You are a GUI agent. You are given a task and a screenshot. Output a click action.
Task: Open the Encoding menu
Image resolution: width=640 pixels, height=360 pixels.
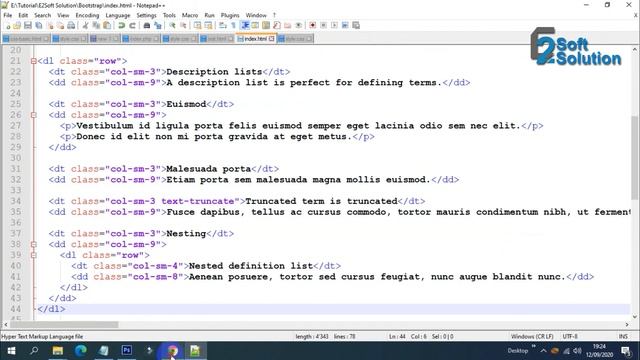coord(87,15)
